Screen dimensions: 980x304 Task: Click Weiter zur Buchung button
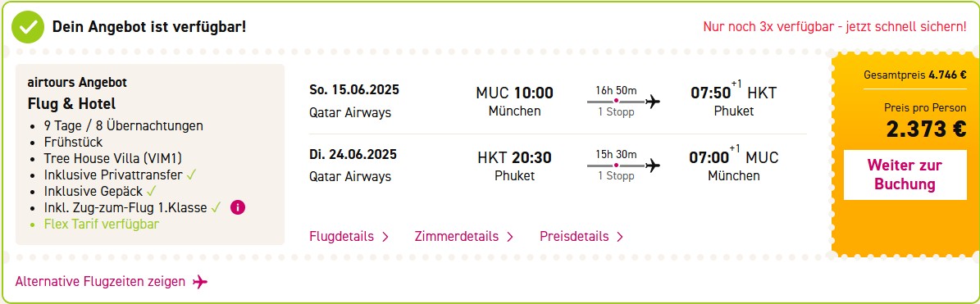pos(905,175)
